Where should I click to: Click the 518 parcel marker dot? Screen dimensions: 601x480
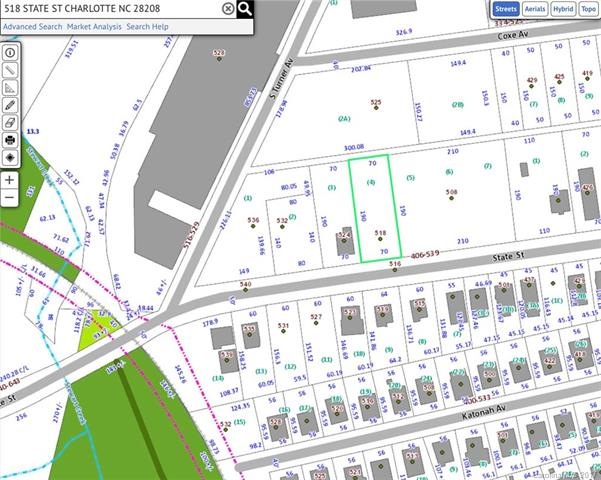[x=380, y=239]
